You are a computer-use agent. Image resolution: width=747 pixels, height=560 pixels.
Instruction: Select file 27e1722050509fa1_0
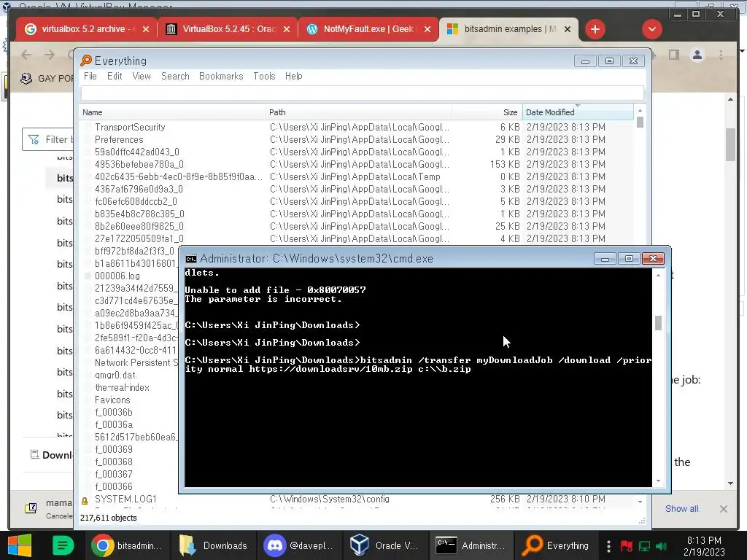point(357,238)
